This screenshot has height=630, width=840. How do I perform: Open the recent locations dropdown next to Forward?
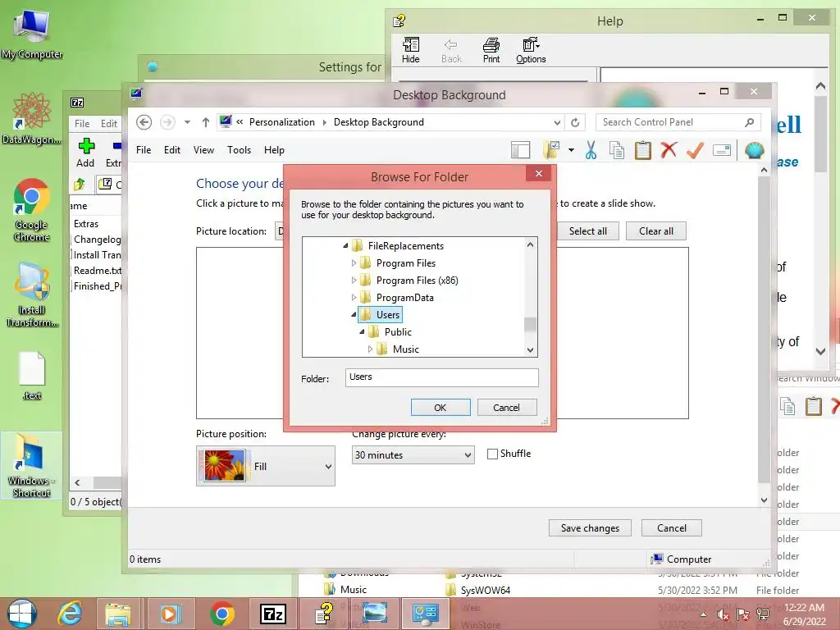tap(187, 123)
